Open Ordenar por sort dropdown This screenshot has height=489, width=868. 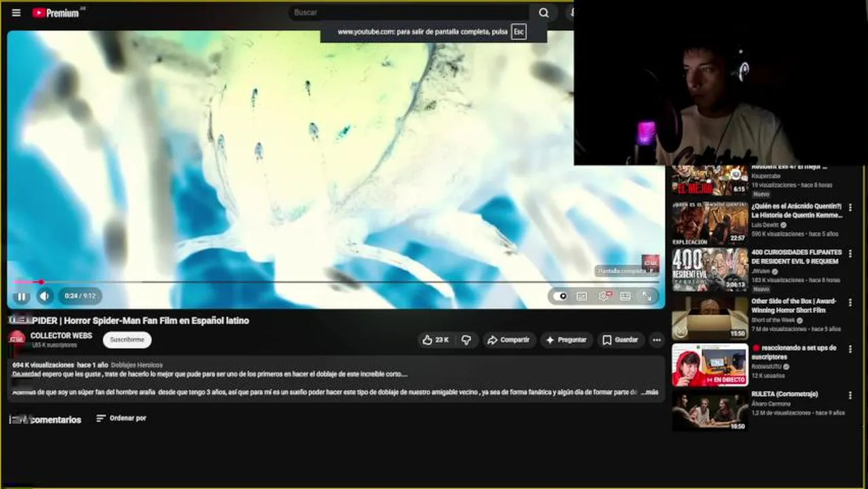(121, 418)
